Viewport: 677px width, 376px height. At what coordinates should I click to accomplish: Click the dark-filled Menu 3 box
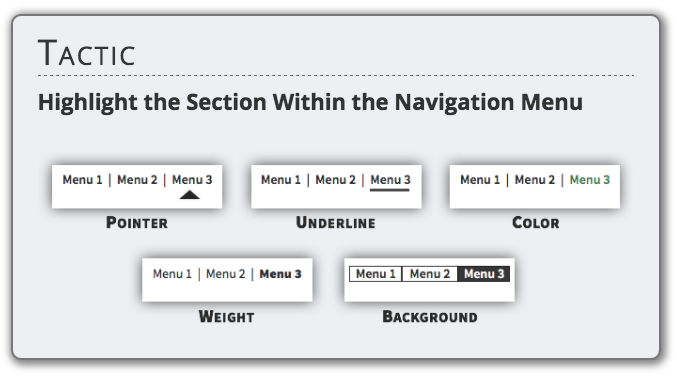[x=484, y=274]
